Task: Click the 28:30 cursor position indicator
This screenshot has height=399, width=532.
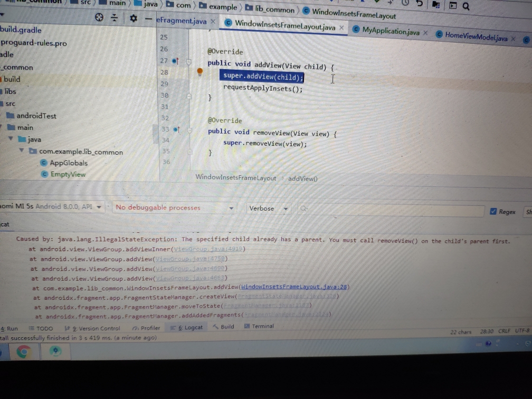Action: coord(487,331)
